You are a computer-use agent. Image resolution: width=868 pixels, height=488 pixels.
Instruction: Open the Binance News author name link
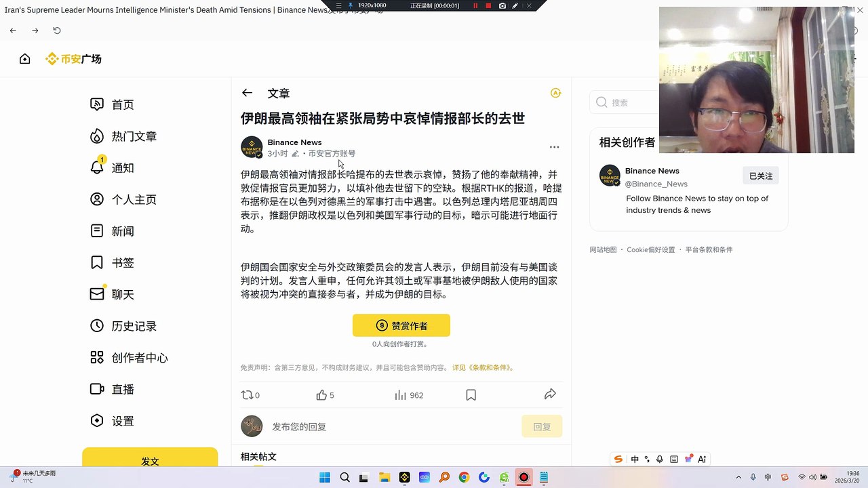(x=294, y=142)
